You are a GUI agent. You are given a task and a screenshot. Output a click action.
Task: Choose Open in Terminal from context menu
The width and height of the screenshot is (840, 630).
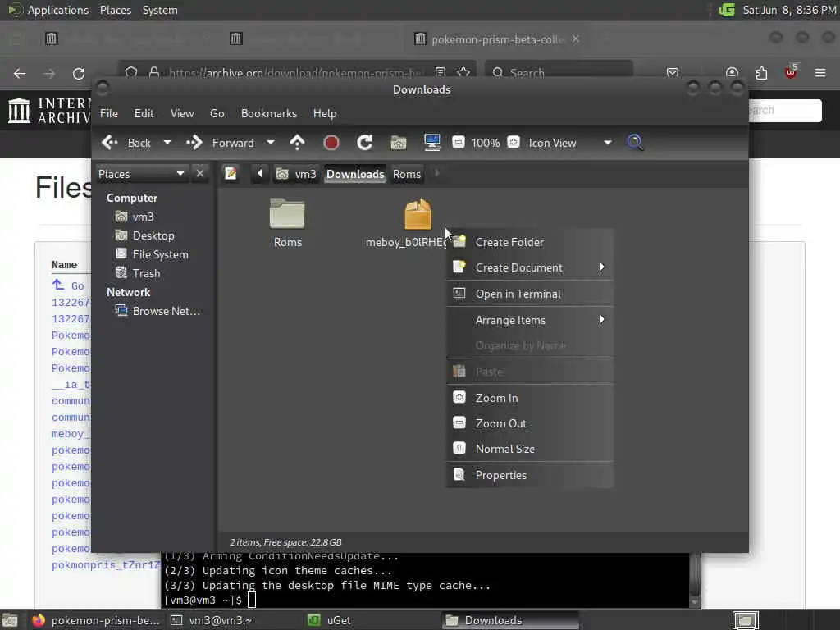(x=530, y=294)
